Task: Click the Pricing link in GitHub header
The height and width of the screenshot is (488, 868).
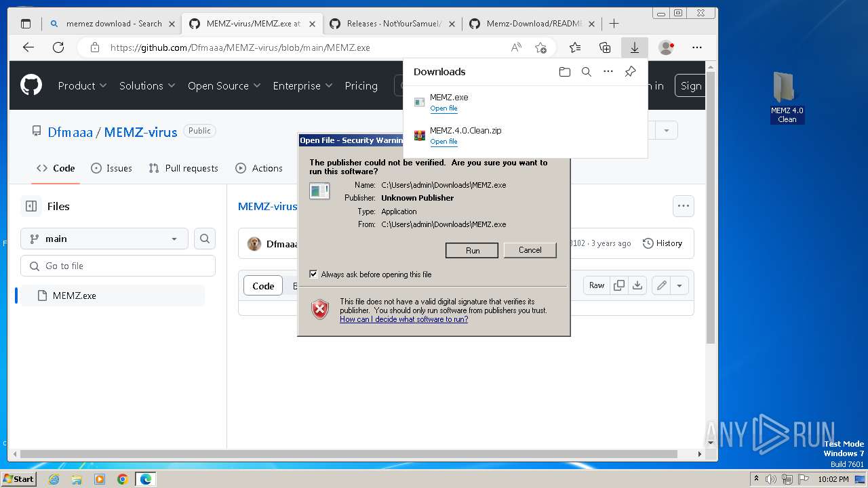Action: click(x=361, y=85)
